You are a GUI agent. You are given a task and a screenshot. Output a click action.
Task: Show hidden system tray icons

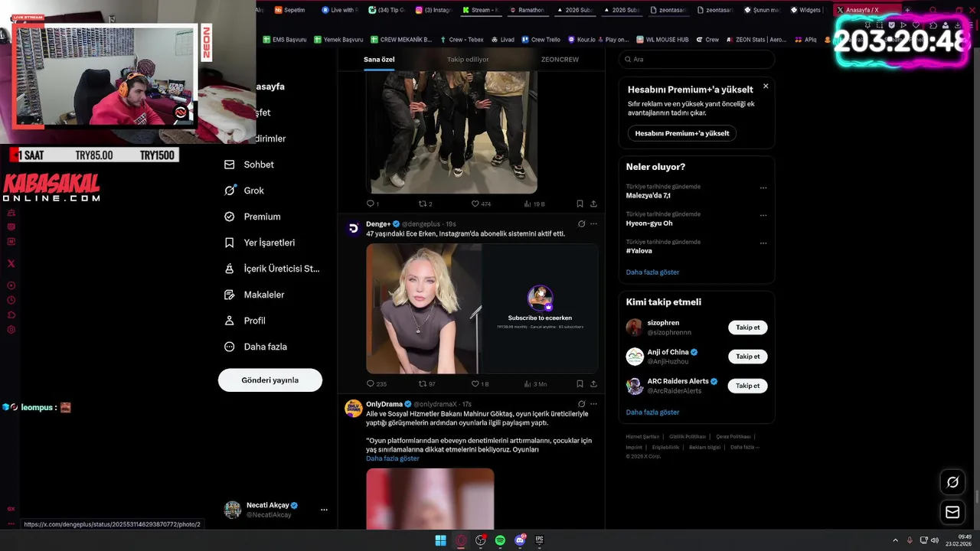(895, 540)
